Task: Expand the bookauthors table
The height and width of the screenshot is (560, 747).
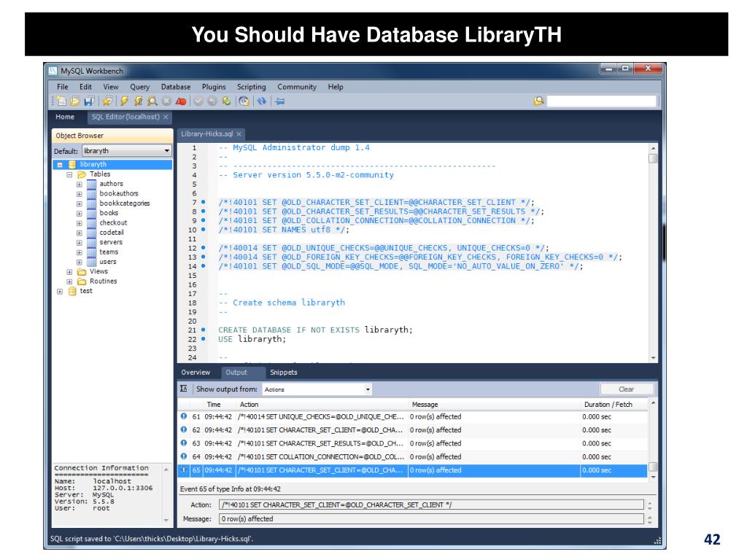Action: (x=79, y=194)
